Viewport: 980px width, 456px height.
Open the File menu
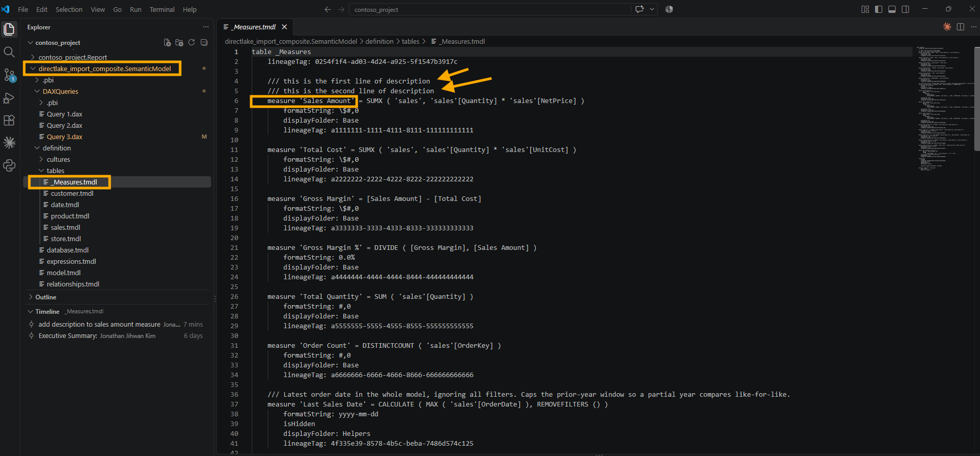click(x=23, y=9)
